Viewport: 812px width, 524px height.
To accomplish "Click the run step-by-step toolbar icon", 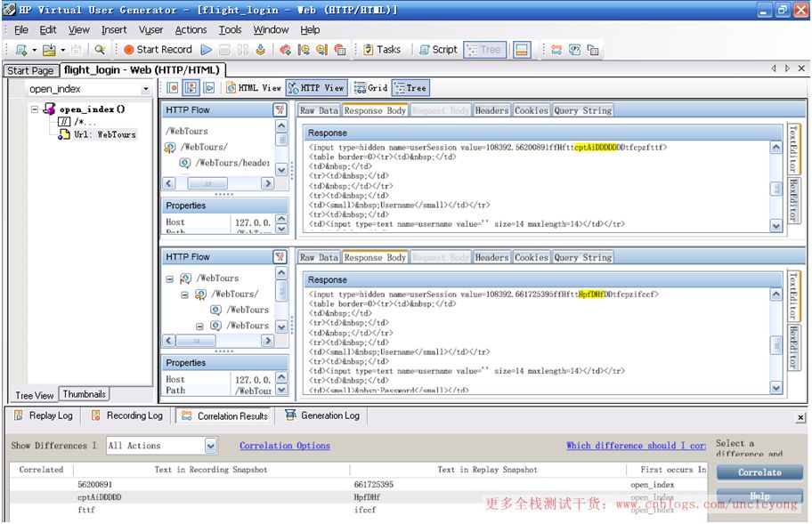I will (261, 50).
